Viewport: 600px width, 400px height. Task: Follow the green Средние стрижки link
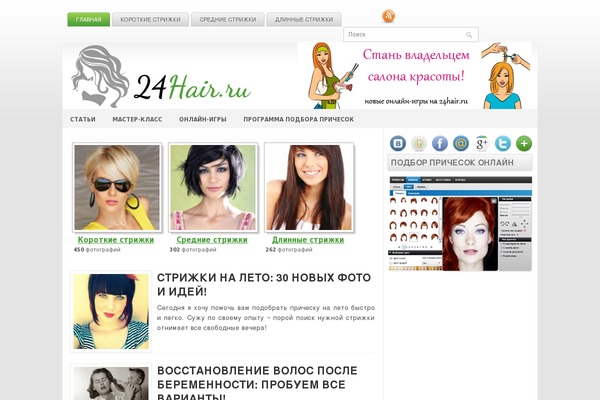point(212,240)
